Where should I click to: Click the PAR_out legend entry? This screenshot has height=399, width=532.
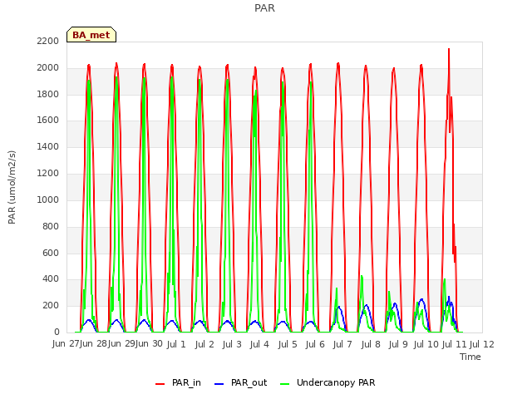pos(241,382)
